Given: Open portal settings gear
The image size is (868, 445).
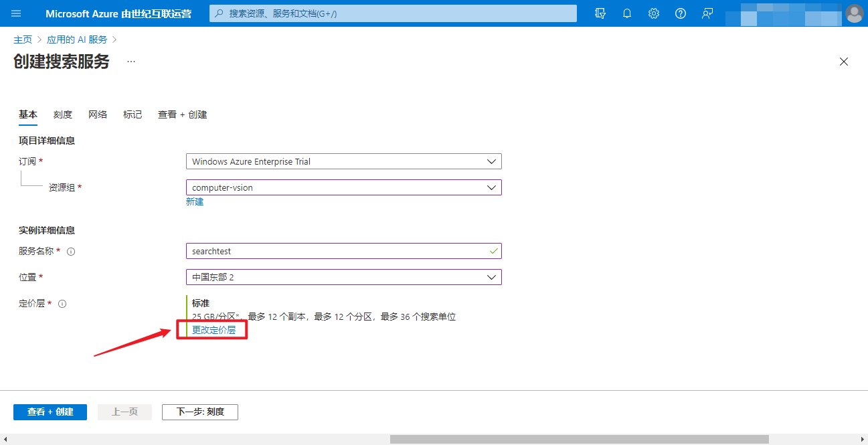Looking at the screenshot, I should click(x=654, y=13).
